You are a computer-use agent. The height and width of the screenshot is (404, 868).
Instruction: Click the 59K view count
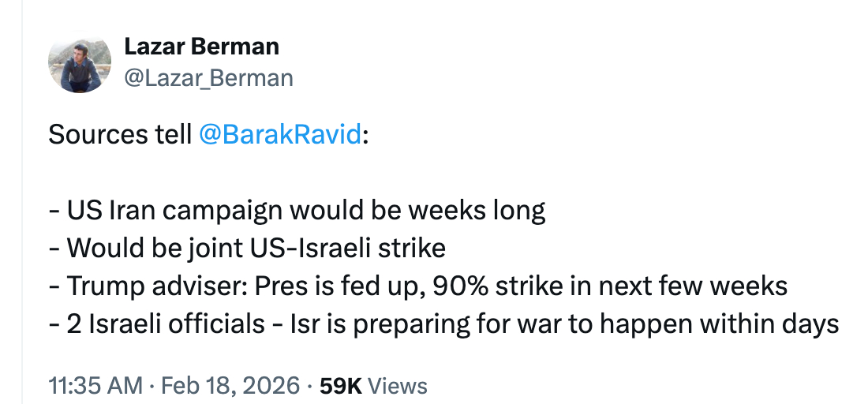[341, 386]
